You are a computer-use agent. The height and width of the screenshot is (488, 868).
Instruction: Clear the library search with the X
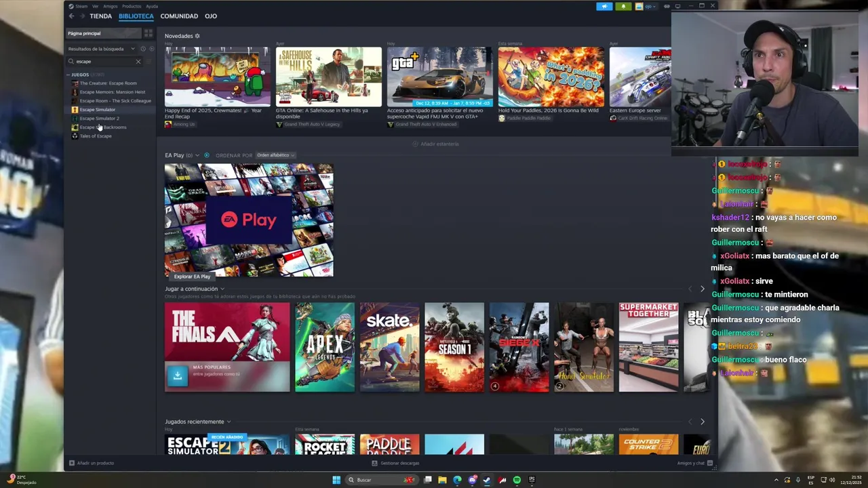pyautogui.click(x=138, y=61)
